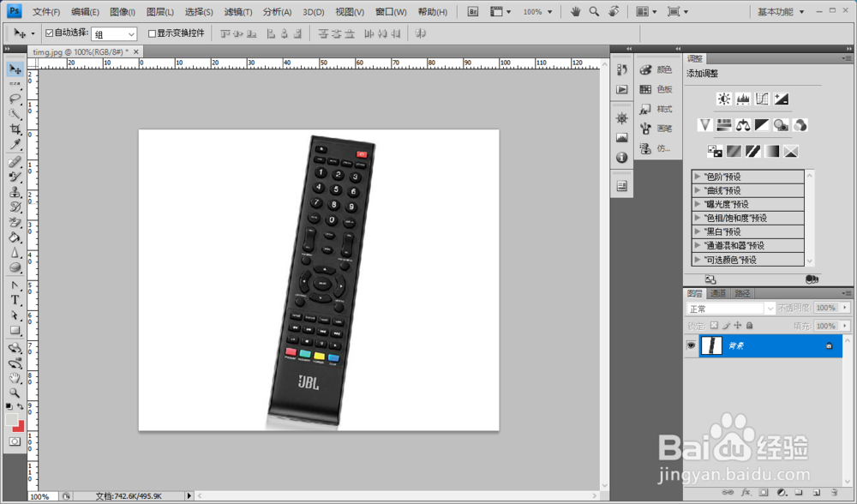Switch to the 通道 tab
The width and height of the screenshot is (857, 504).
[717, 293]
